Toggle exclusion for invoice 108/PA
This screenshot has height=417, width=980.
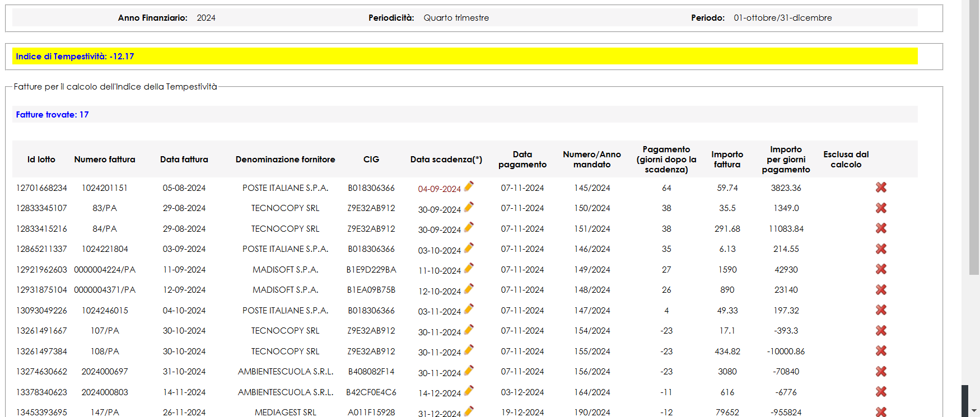881,351
